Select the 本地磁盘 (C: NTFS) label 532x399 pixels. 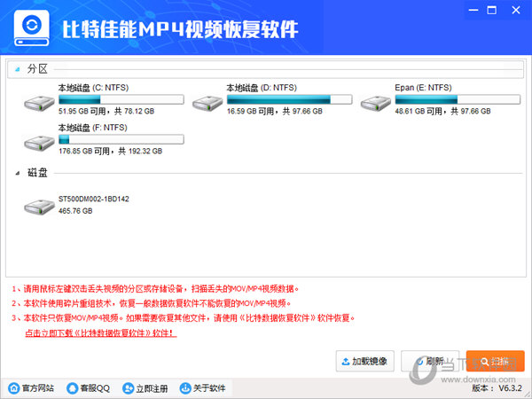[x=93, y=88]
